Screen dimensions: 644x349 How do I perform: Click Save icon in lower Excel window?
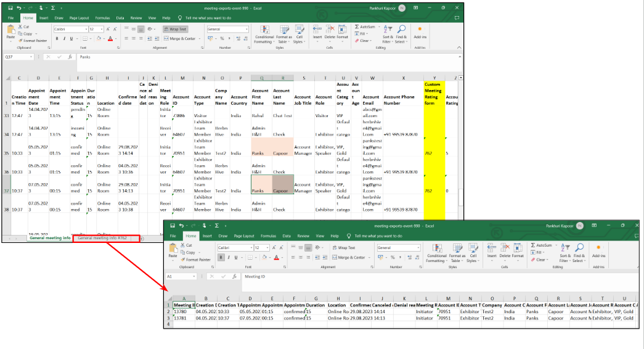coord(173,225)
